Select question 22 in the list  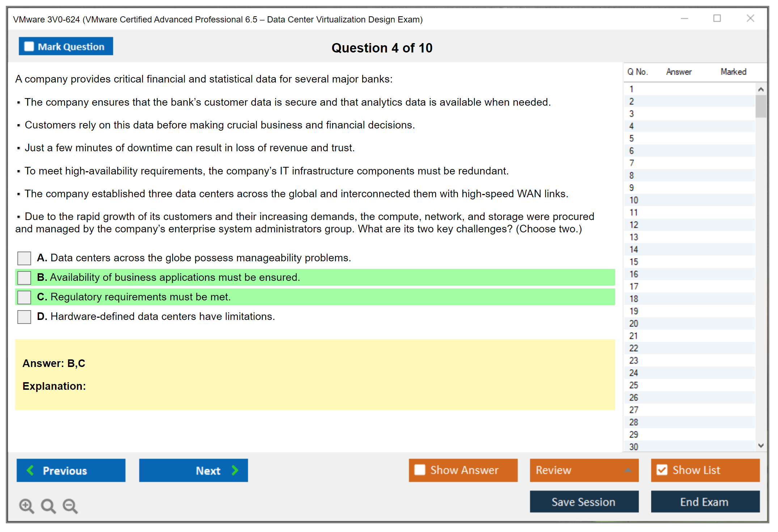click(634, 348)
